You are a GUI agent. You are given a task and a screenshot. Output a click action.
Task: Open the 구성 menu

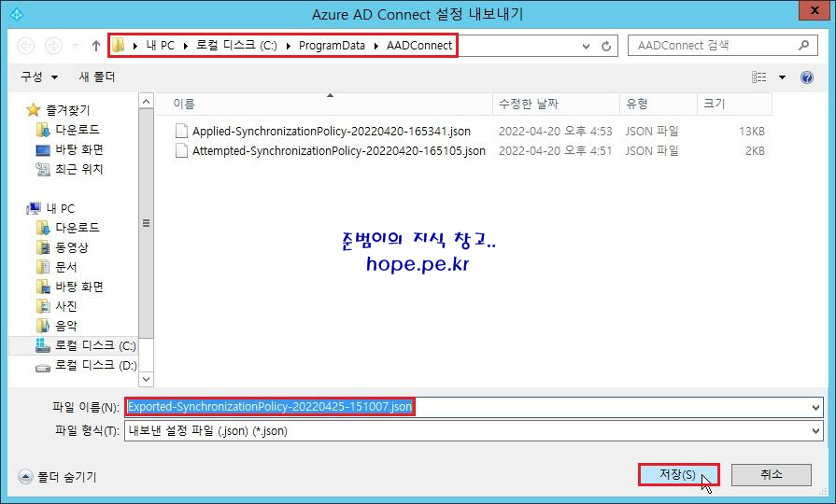point(39,77)
